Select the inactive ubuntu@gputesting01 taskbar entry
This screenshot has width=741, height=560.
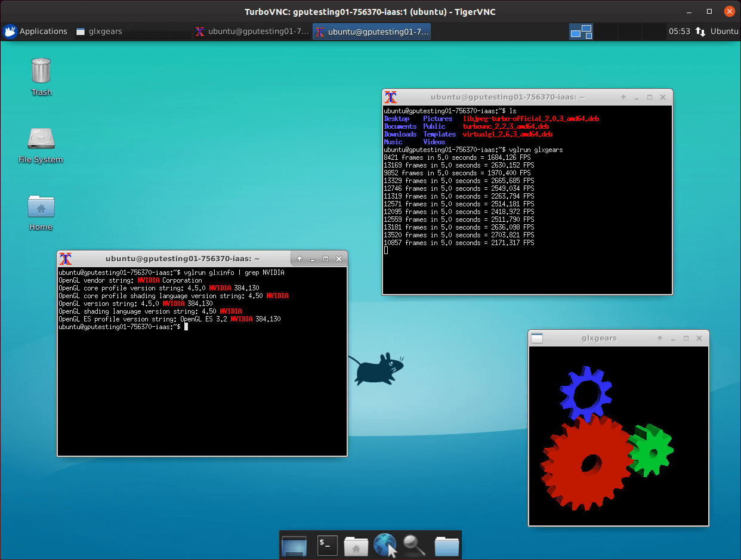[x=252, y=31]
